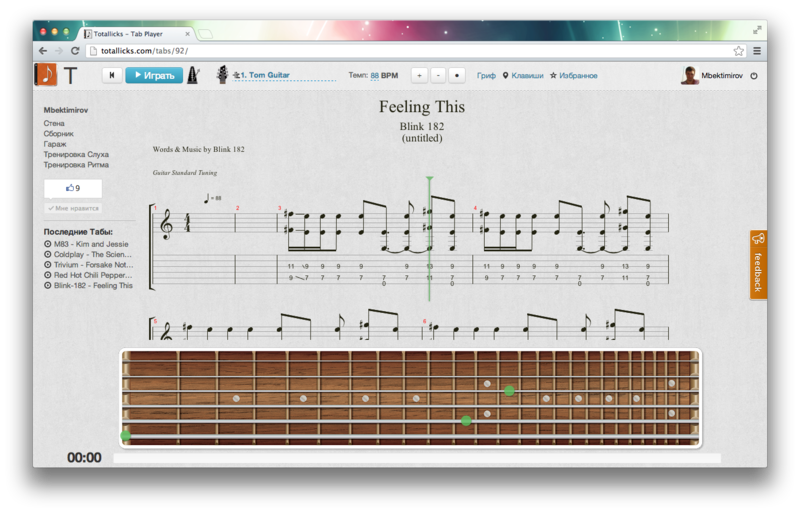Image resolution: width=800 pixels, height=513 pixels.
Task: Select the Totallicks - Tab Player tab
Action: [x=135, y=34]
